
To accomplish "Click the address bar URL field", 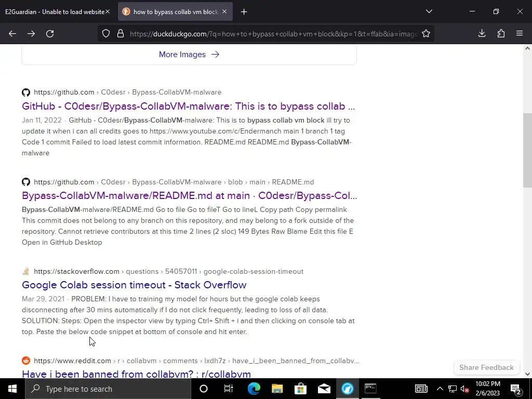I will (273, 34).
